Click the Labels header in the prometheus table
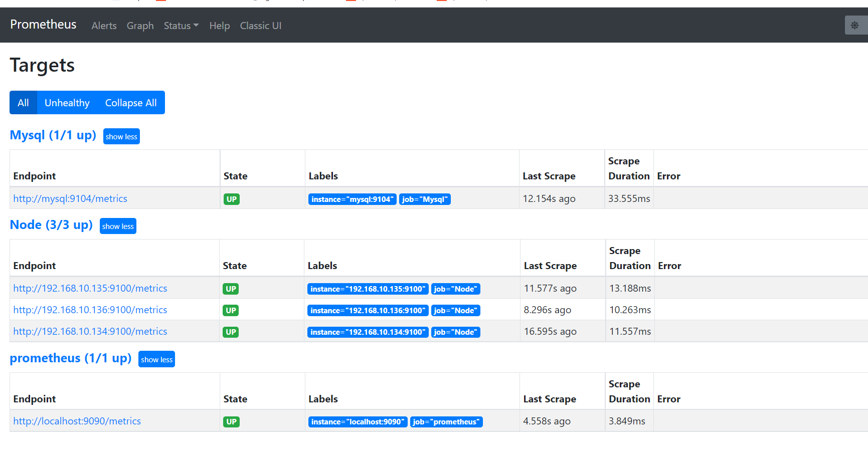868x462 pixels. 323,399
